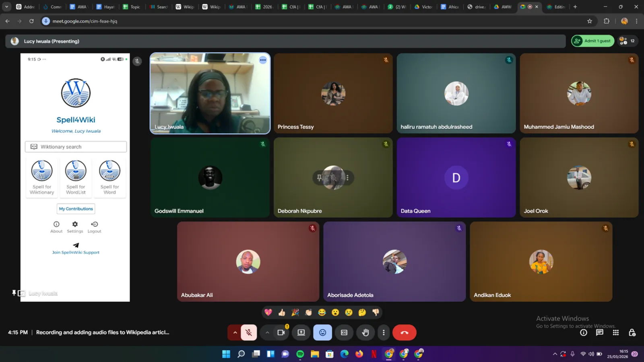Send the thumbs up reaction

[282, 312]
